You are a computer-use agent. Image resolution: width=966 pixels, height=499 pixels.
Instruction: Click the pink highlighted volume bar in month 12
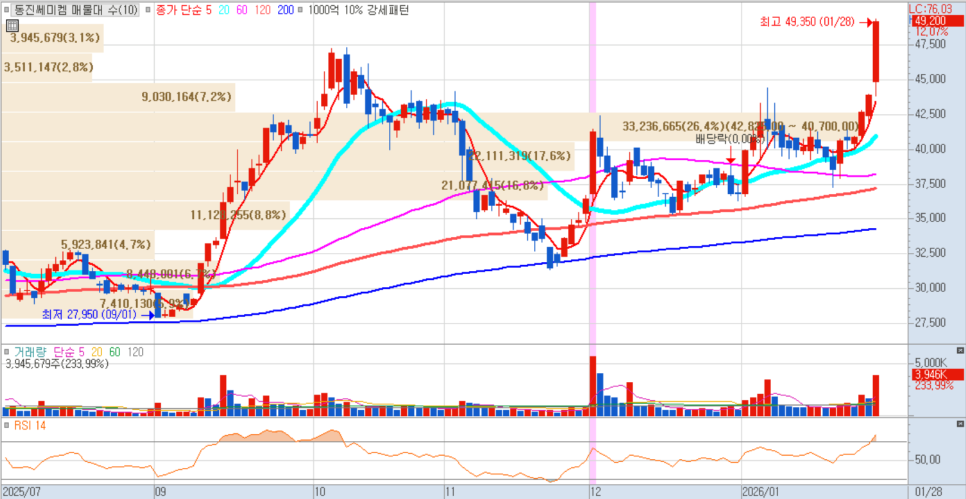click(593, 386)
